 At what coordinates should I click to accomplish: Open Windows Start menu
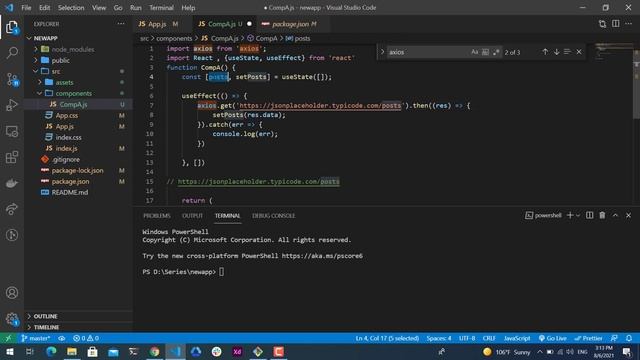tap(9, 351)
